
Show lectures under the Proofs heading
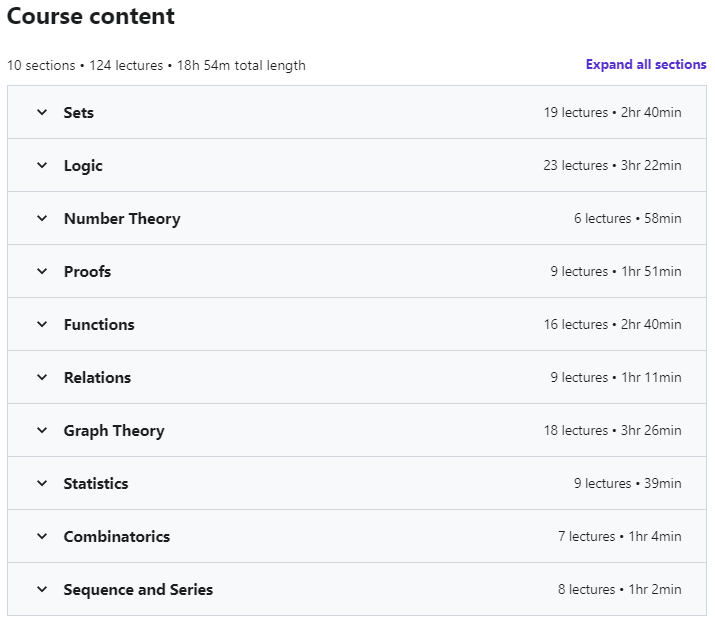87,272
